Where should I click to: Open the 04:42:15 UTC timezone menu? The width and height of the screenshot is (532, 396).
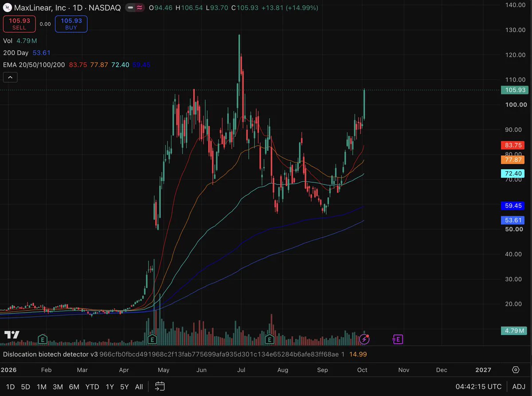(479, 387)
